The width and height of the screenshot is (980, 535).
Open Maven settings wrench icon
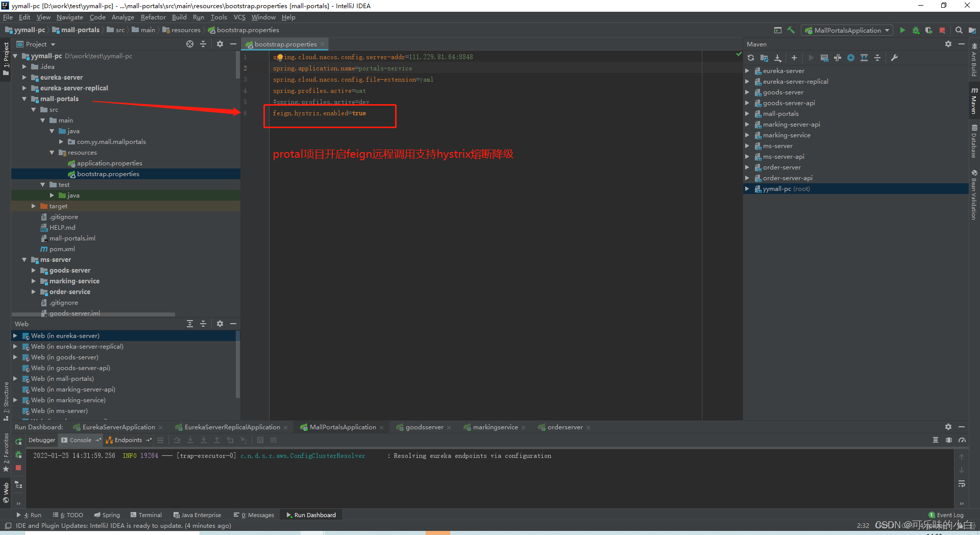pos(894,58)
